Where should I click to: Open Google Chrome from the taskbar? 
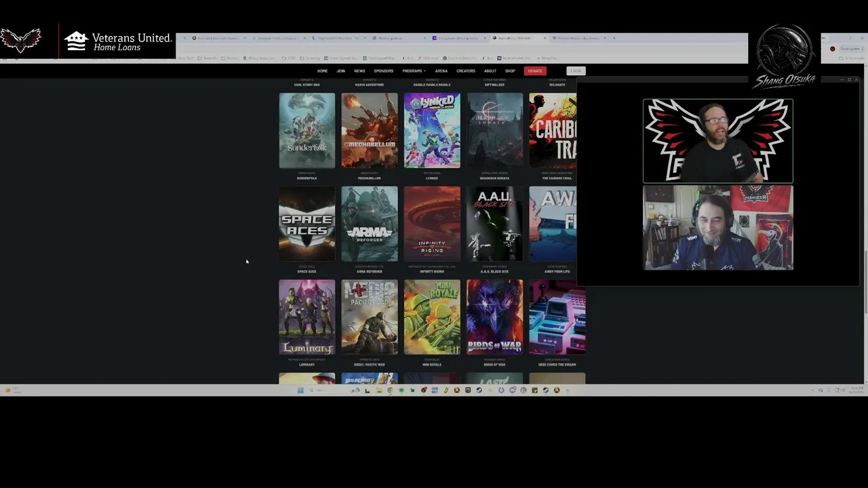tap(390, 390)
